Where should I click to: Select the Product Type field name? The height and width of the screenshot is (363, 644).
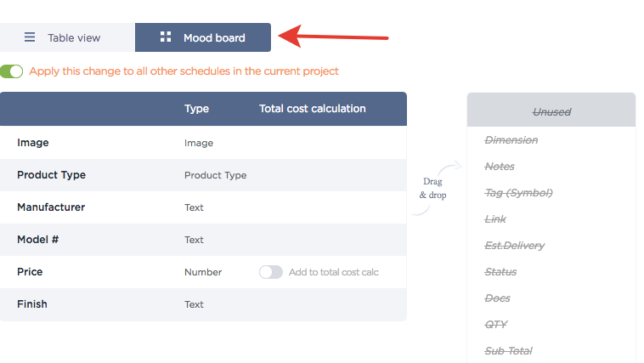51,175
